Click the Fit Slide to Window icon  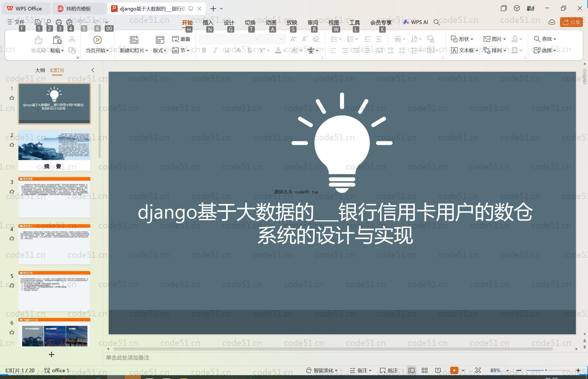click(x=478, y=370)
